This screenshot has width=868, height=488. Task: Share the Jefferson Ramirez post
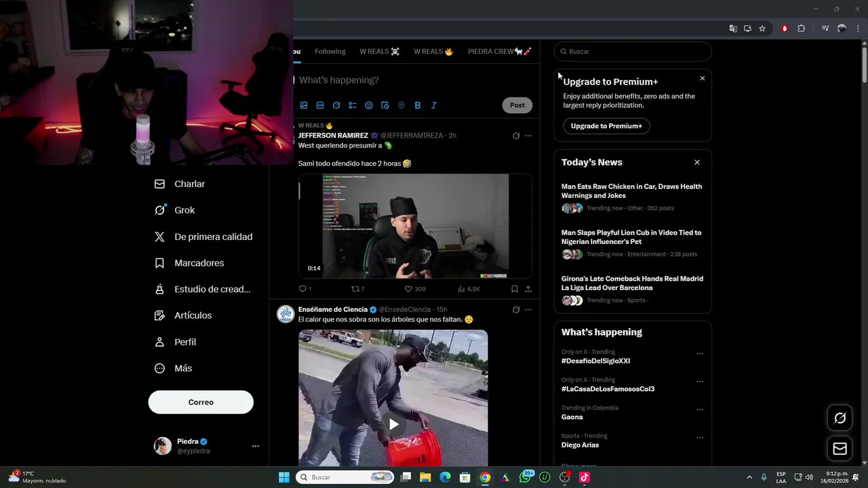[528, 289]
